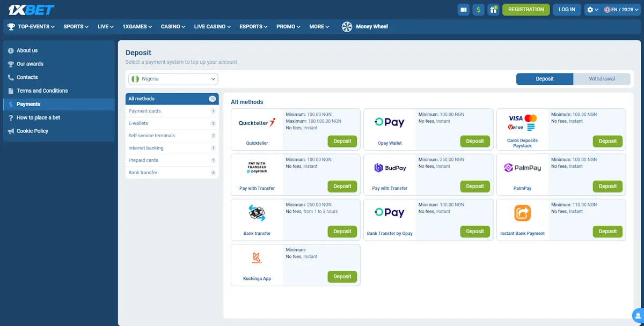Open the About us info icon
Screen dimensions: 644x326
point(11,50)
